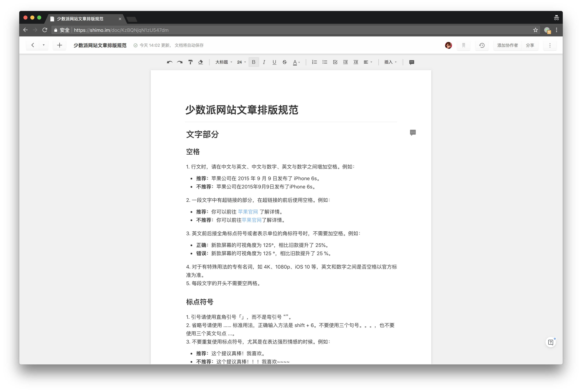Toggle italic formatting

coord(264,62)
